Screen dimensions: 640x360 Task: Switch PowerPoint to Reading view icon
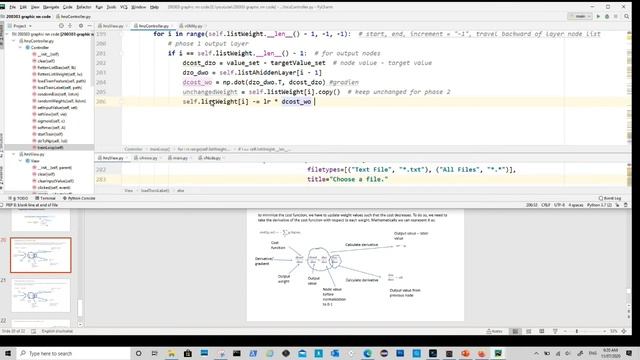pos(542,331)
